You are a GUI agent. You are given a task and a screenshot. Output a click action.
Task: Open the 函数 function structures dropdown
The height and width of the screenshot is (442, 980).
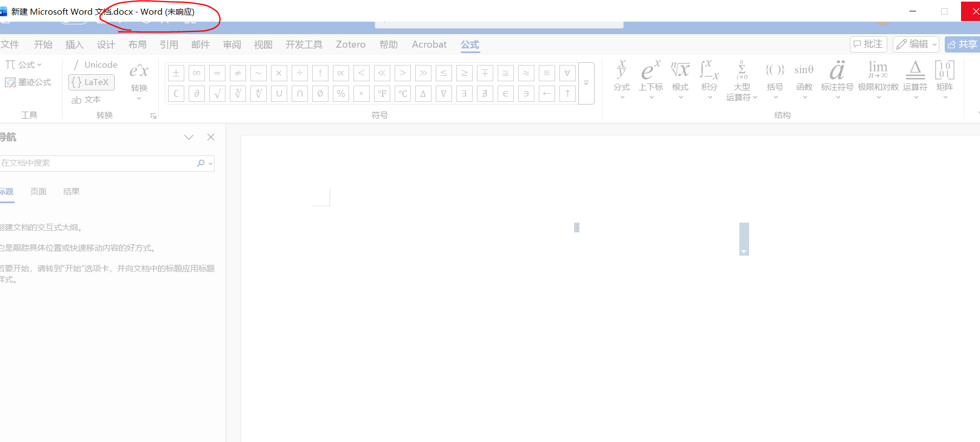[804, 80]
